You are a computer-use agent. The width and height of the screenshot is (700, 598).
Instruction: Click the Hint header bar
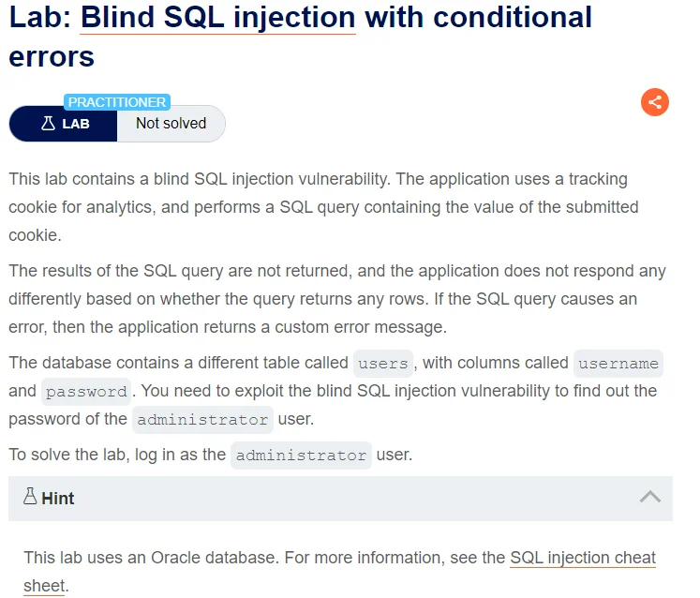coord(340,499)
